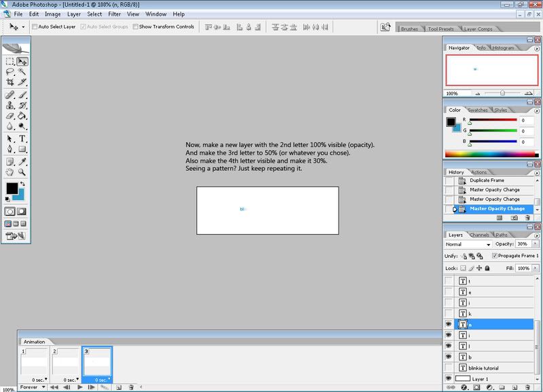Select the Brush tool
This screenshot has width=543, height=392.
(x=22, y=95)
